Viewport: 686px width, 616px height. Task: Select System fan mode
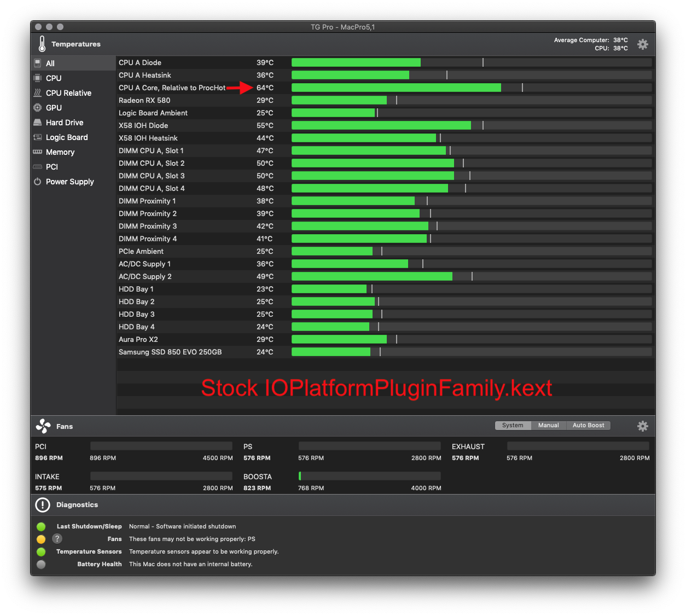click(x=513, y=425)
